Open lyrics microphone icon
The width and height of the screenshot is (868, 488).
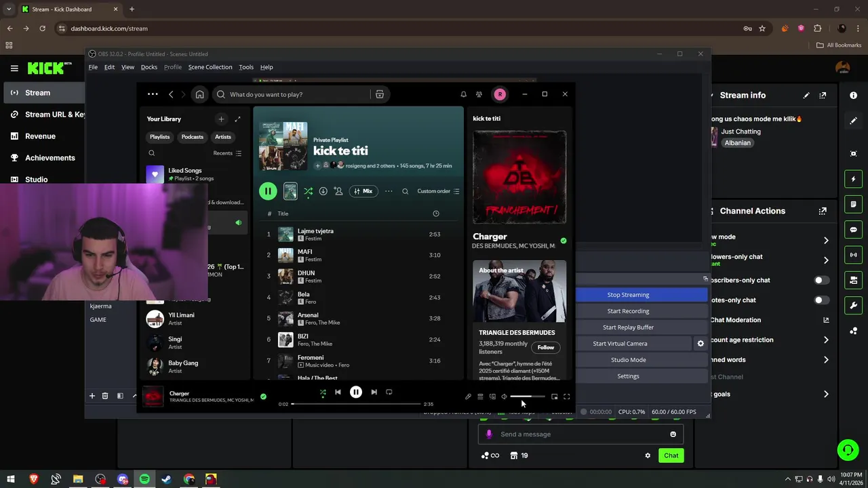pos(468,396)
